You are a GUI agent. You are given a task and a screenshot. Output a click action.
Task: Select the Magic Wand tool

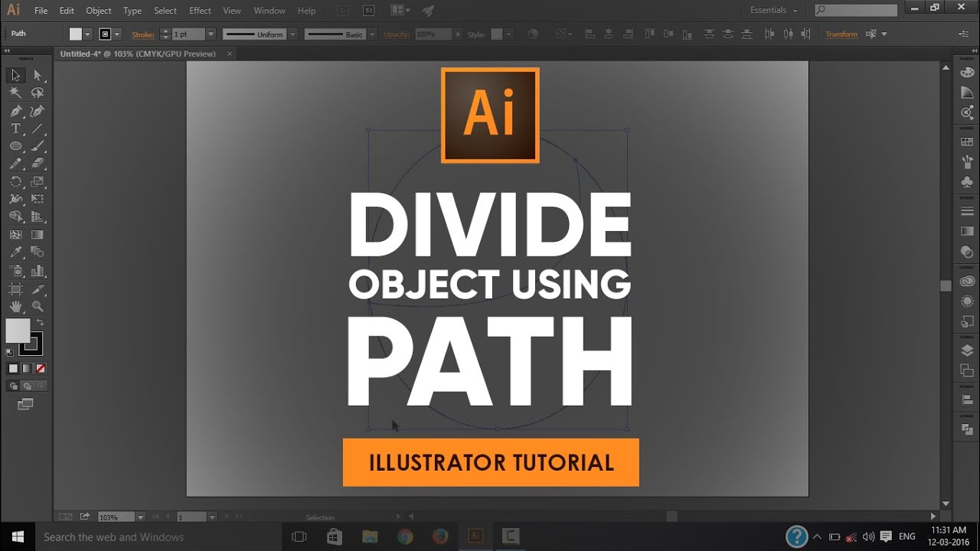[x=15, y=93]
